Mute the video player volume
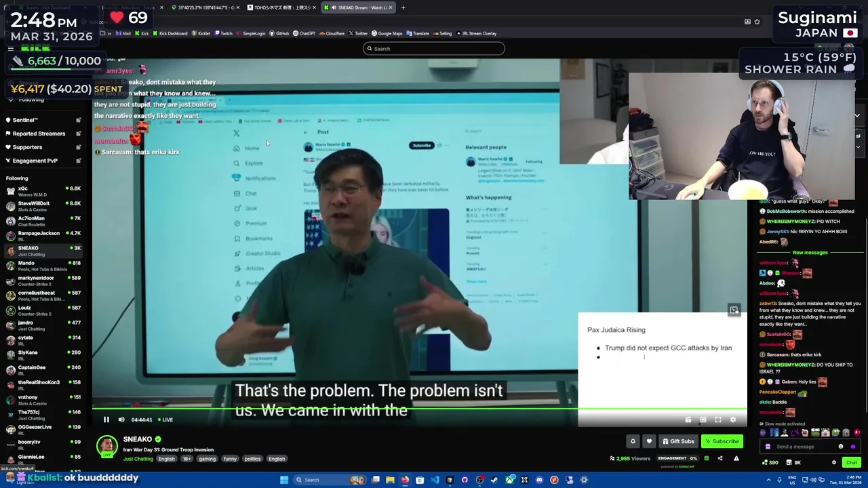Image resolution: width=868 pixels, height=488 pixels. point(121,420)
